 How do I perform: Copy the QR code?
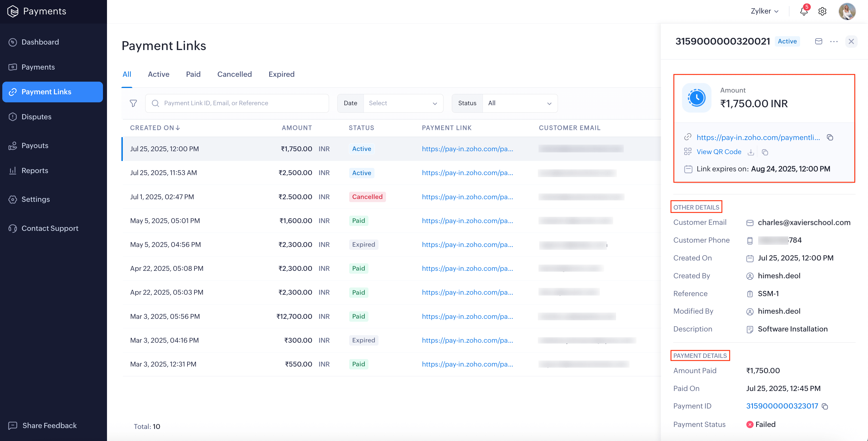pyautogui.click(x=765, y=152)
